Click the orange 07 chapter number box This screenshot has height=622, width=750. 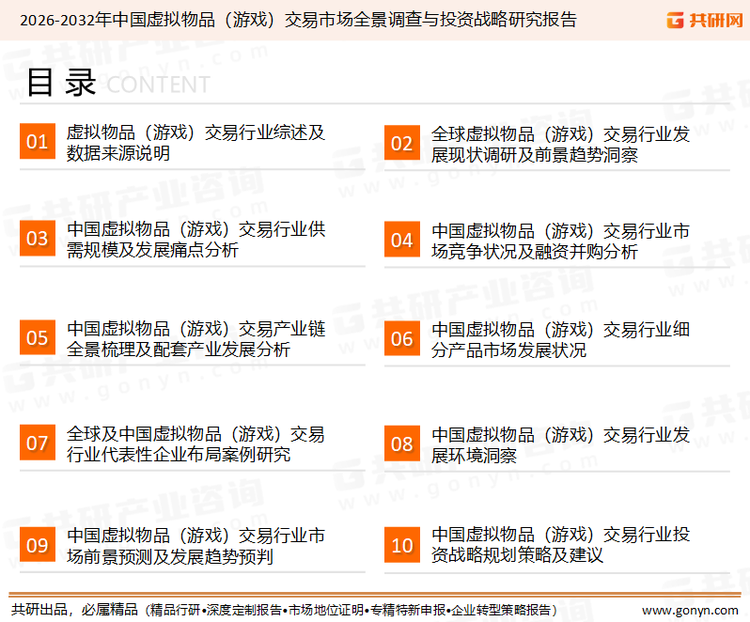pyautogui.click(x=37, y=443)
